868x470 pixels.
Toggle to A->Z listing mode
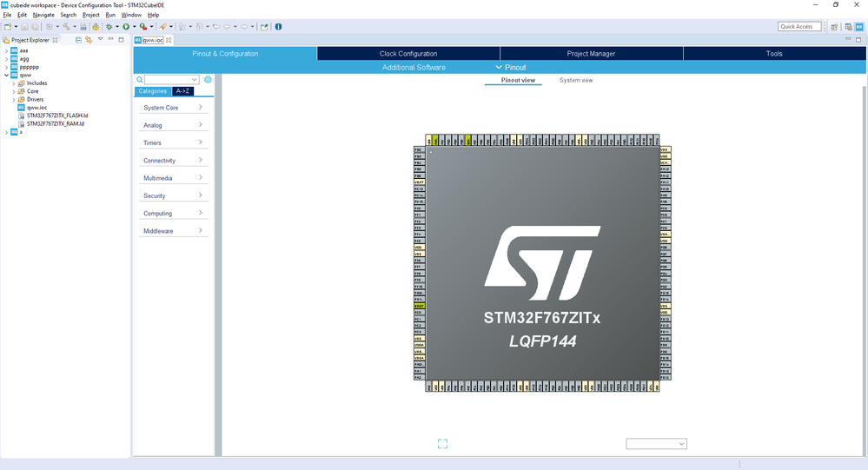coord(182,91)
